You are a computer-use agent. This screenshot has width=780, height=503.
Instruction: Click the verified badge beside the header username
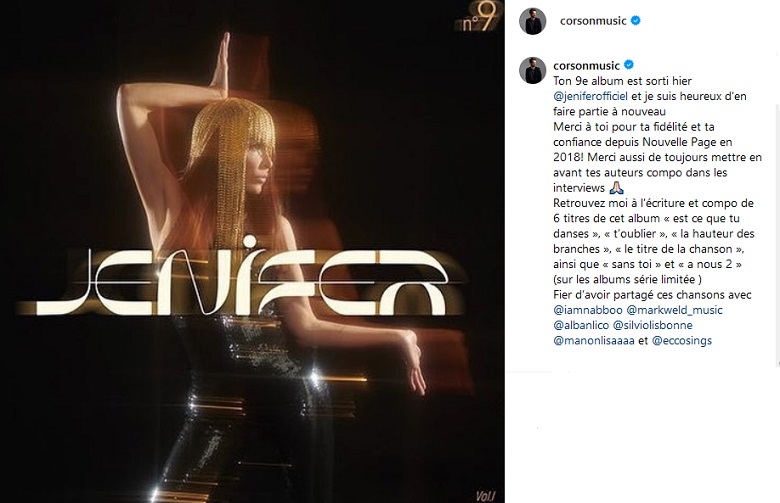635,21
